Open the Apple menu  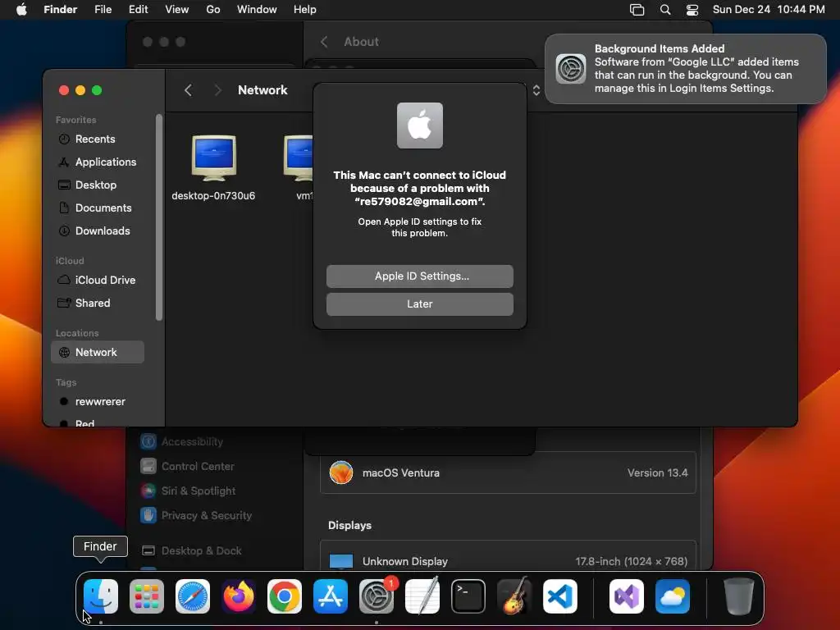pyautogui.click(x=21, y=10)
